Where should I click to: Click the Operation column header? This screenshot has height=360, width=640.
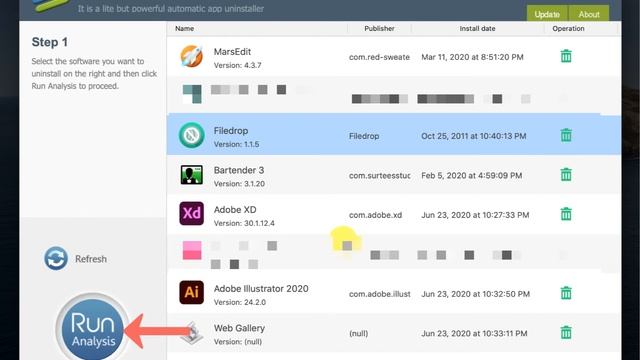point(568,29)
